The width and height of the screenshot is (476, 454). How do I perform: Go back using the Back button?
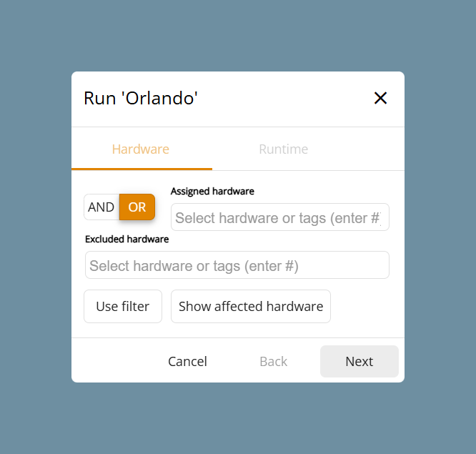coord(273,361)
